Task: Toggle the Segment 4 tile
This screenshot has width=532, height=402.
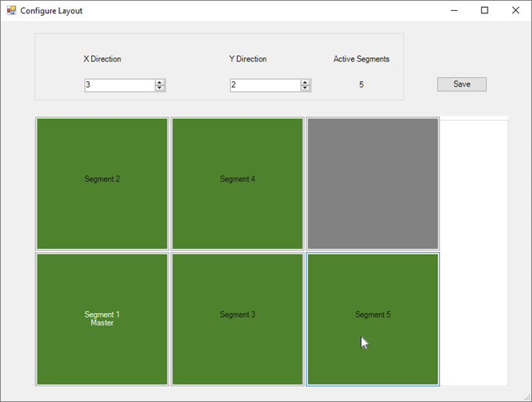Action: pyautogui.click(x=237, y=183)
